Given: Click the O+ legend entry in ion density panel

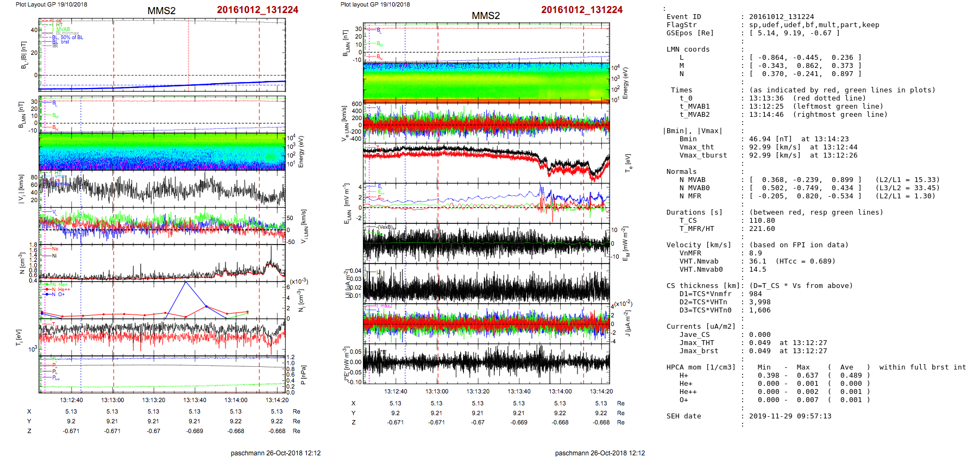Looking at the screenshot, I should (x=61, y=295).
